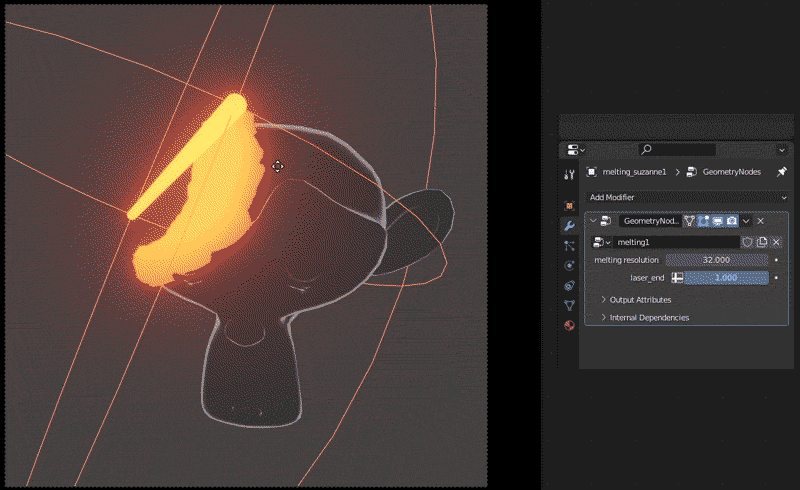Click the GeometryNodes breadcrumb label

(x=732, y=172)
